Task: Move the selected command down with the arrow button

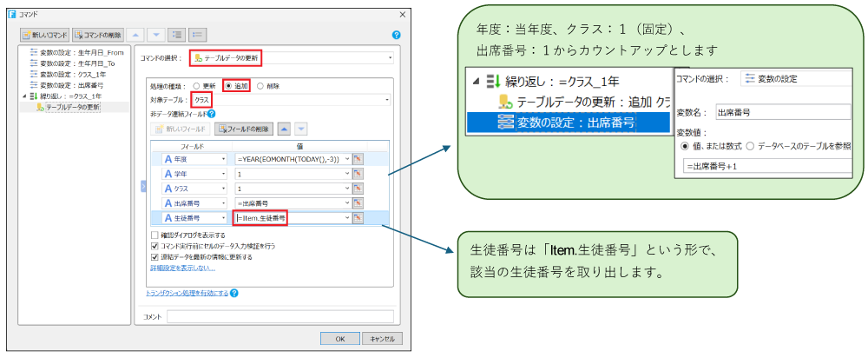Action: pyautogui.click(x=156, y=35)
